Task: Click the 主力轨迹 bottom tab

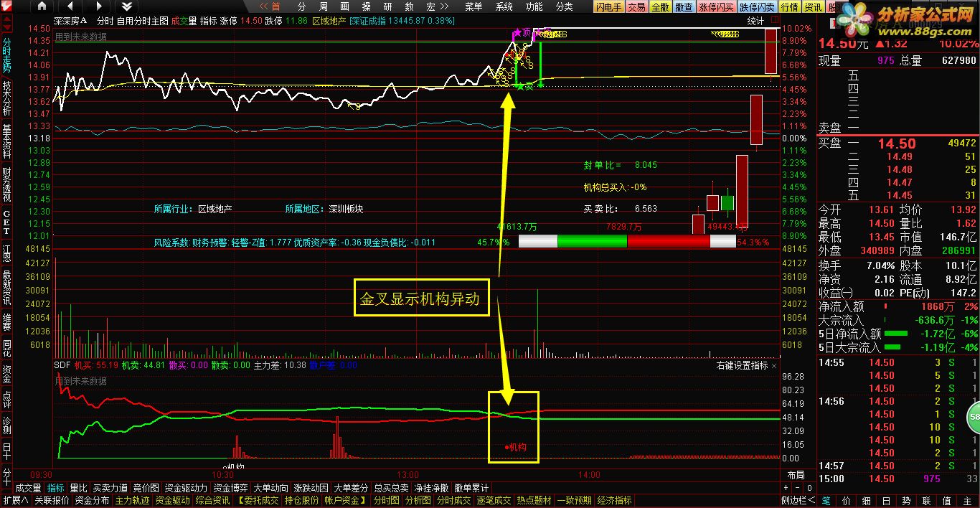Action: pyautogui.click(x=133, y=500)
